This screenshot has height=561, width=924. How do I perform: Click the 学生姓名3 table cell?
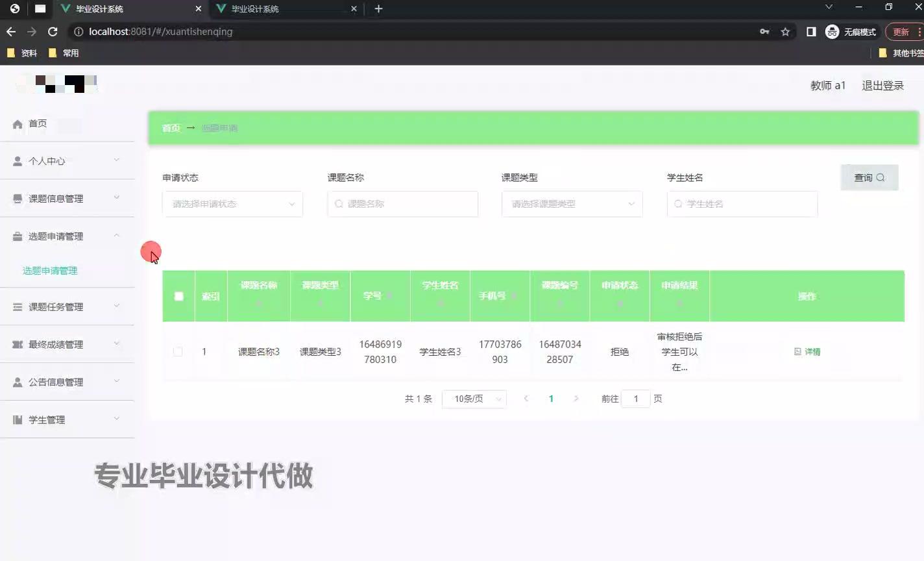pos(440,351)
